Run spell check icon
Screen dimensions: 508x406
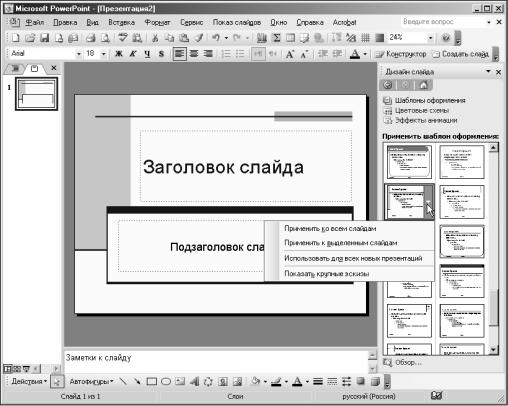[123, 38]
